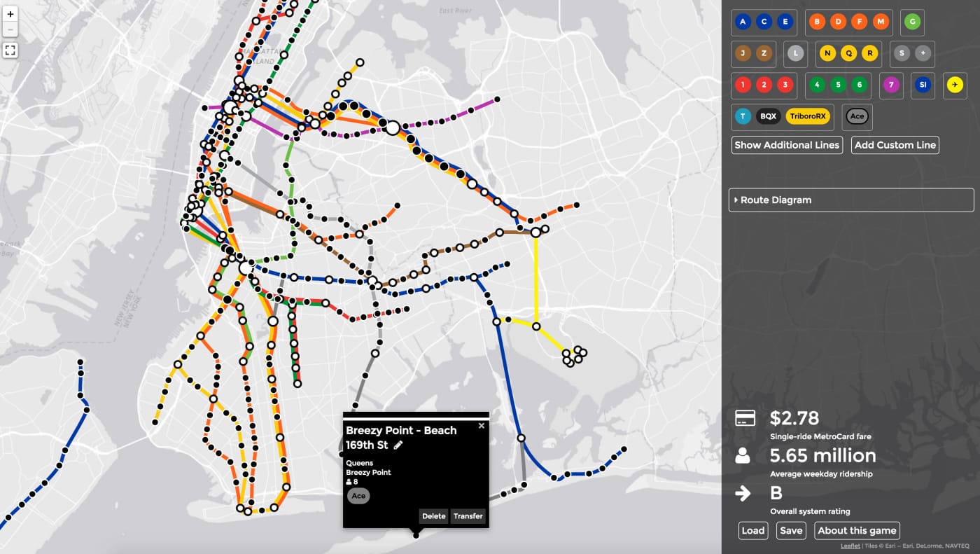
Task: Select the SI Staten Island Railway badge
Action: point(923,84)
